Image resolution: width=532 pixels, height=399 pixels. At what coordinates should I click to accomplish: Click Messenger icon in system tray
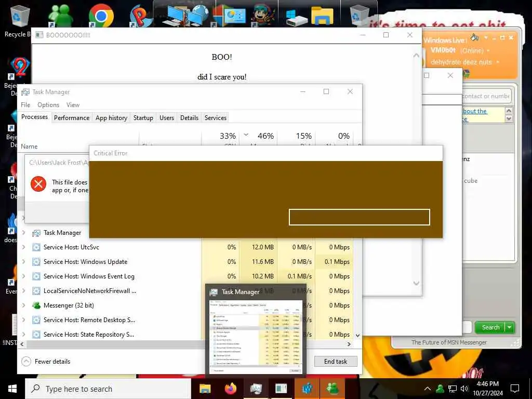pyautogui.click(x=440, y=389)
